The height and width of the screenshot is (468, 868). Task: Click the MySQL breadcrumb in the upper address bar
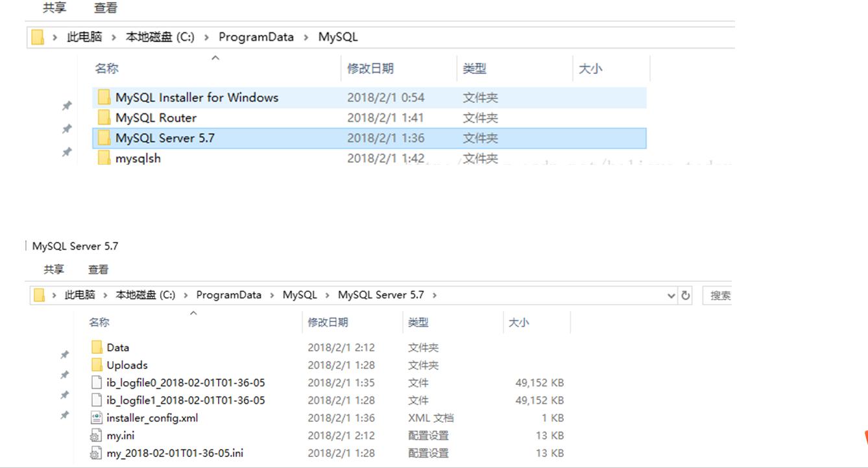[x=338, y=37]
